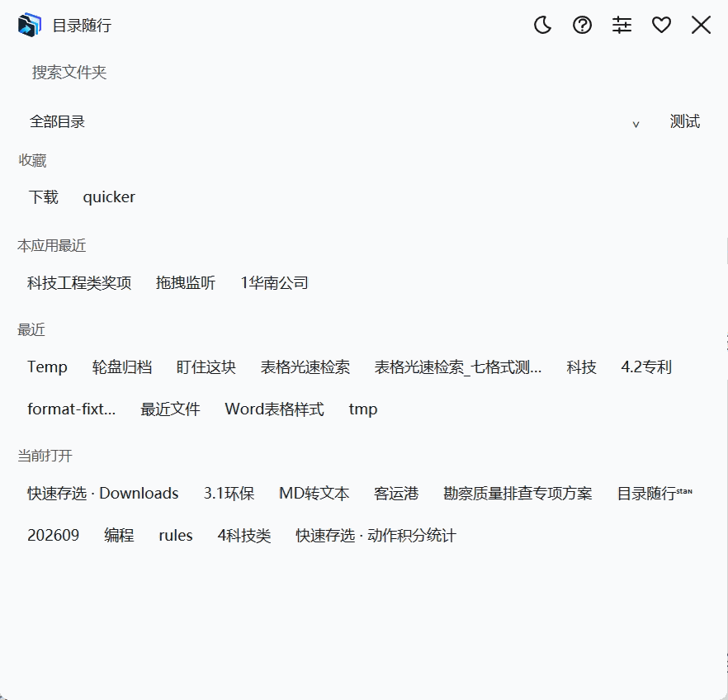Image resolution: width=728 pixels, height=700 pixels.
Task: Click the 目录随行 app logo
Action: coord(29,25)
